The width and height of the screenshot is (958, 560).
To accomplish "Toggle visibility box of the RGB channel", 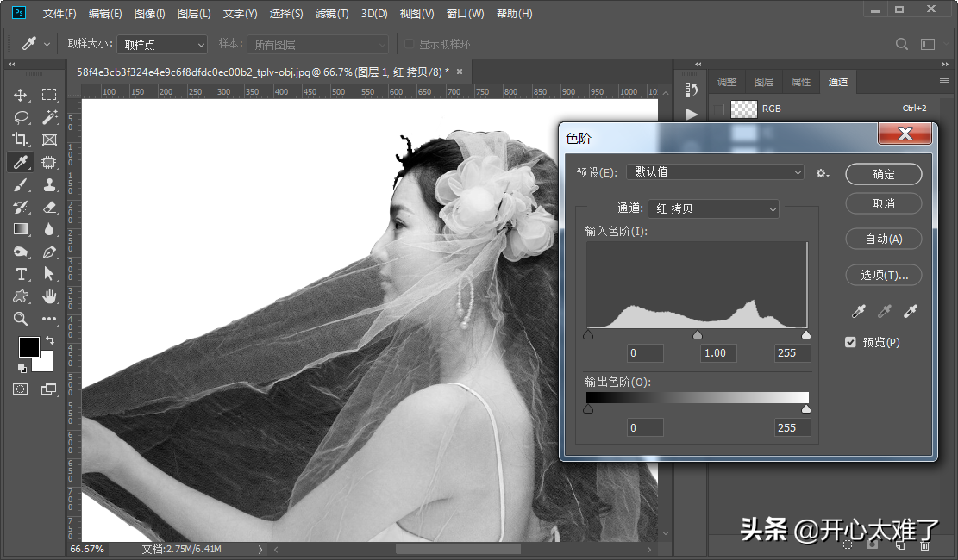I will 717,109.
